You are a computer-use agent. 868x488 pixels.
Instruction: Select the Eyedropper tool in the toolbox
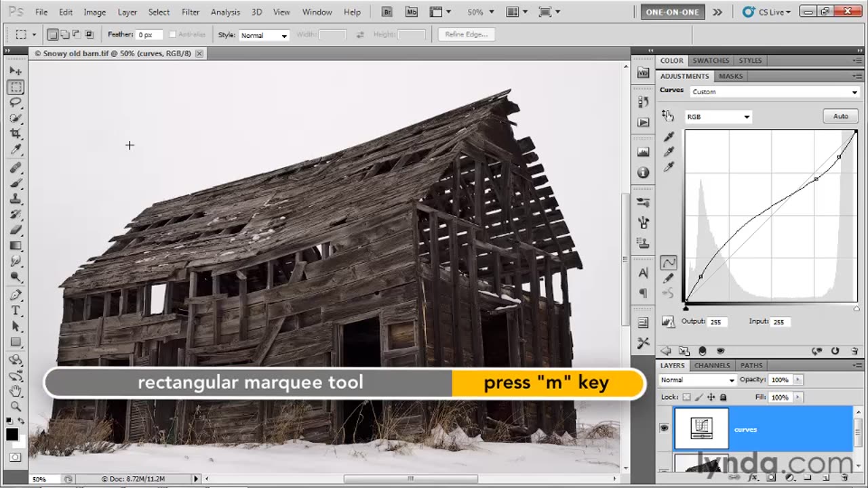pyautogui.click(x=16, y=149)
